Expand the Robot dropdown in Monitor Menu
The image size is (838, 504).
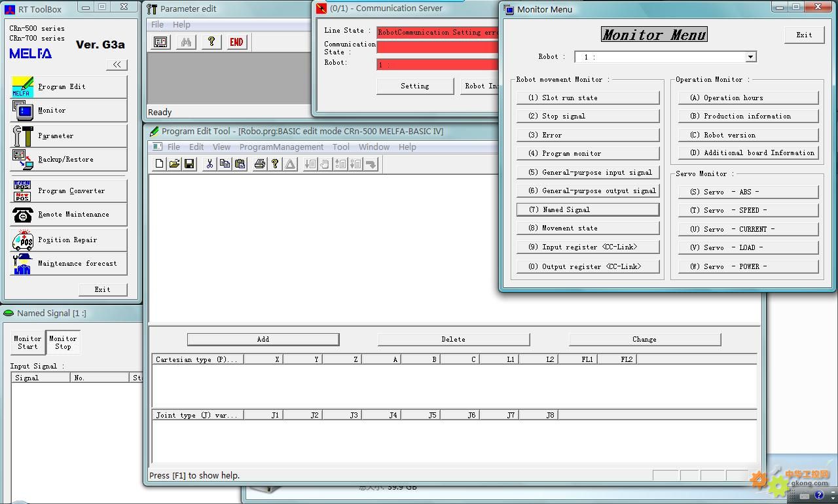751,57
